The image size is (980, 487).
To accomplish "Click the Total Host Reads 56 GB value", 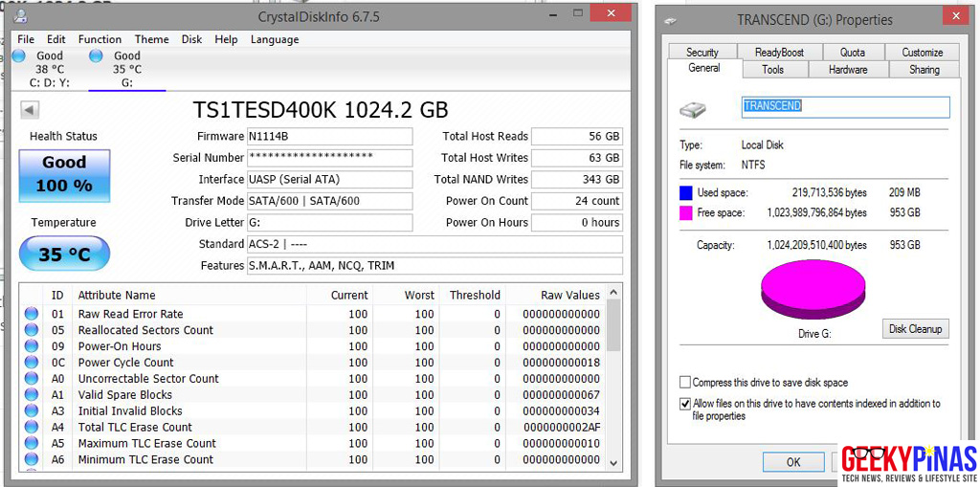I will [577, 136].
